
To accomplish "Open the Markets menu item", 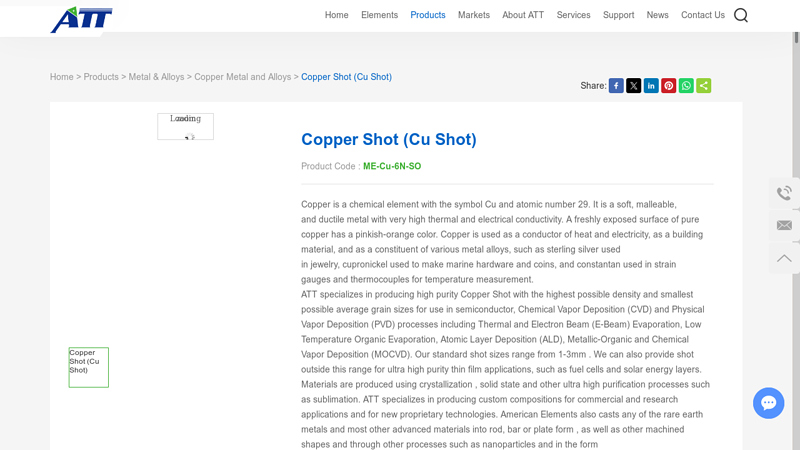I will (473, 15).
